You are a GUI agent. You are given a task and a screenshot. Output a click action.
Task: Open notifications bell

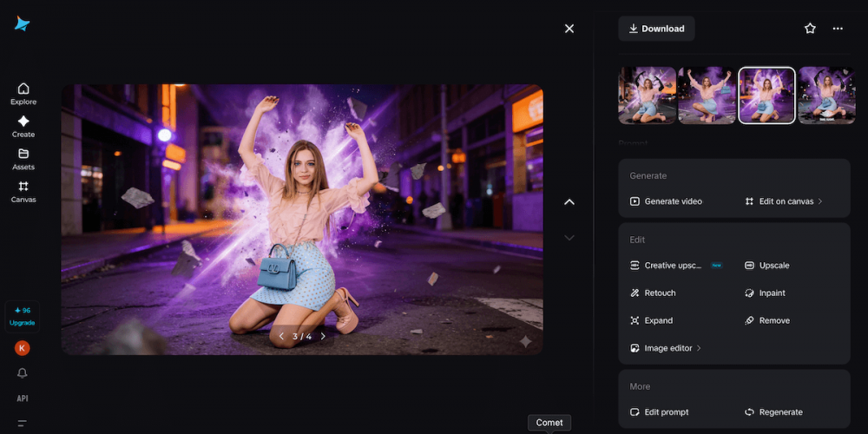pos(23,373)
